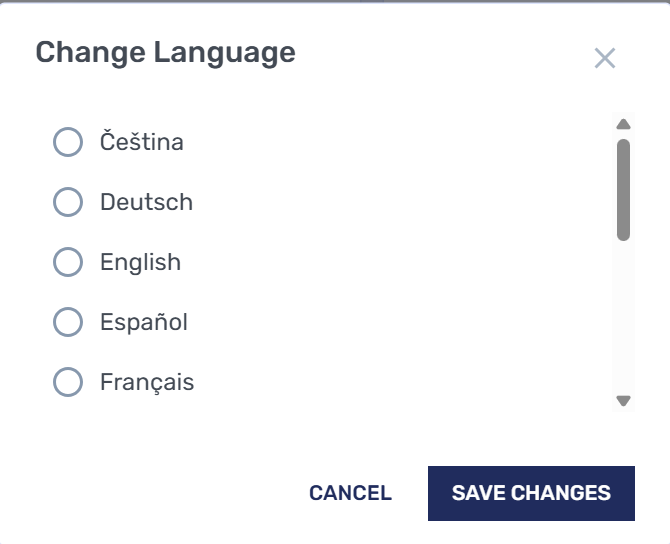
Task: Pick the English radio button
Action: 67,262
